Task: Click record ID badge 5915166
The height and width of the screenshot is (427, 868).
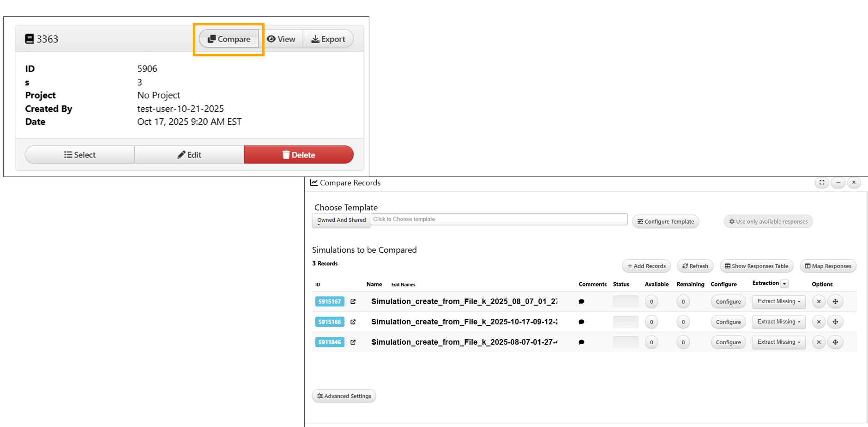Action: 330,322
